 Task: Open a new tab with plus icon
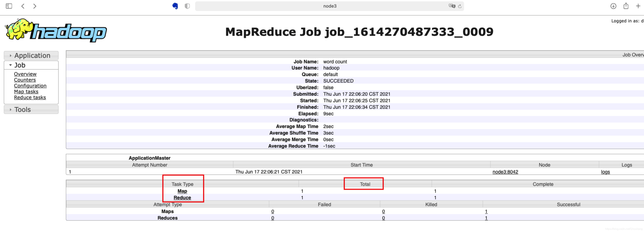click(638, 6)
